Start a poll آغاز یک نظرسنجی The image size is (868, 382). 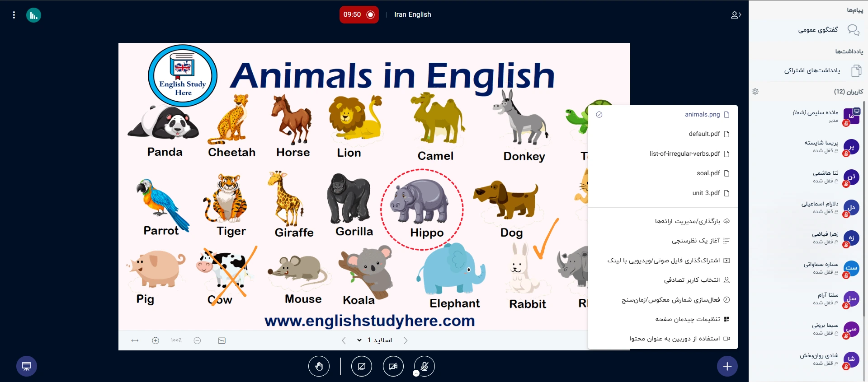[x=663, y=241]
